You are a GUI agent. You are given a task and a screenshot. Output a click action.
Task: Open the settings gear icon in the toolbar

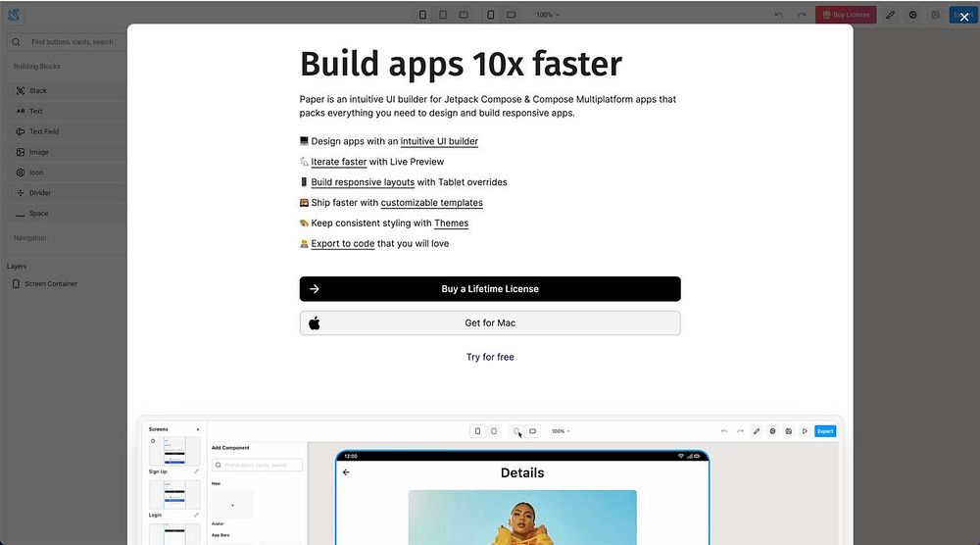(913, 15)
